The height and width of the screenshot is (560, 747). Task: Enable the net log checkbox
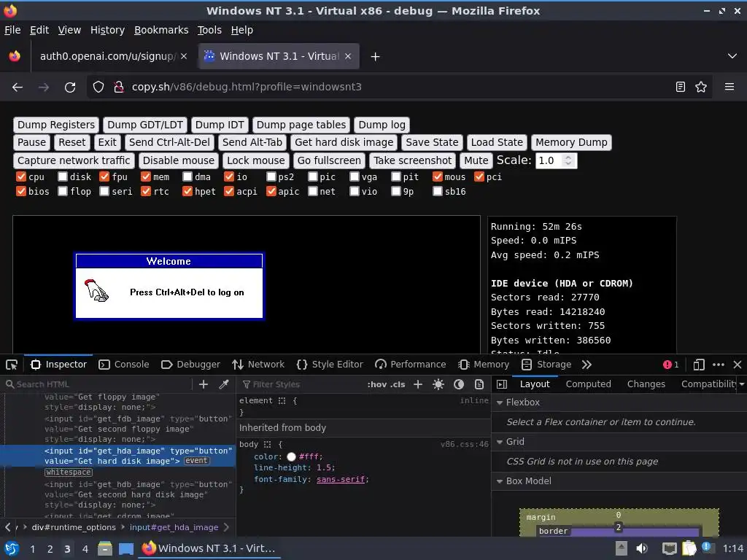(x=312, y=191)
